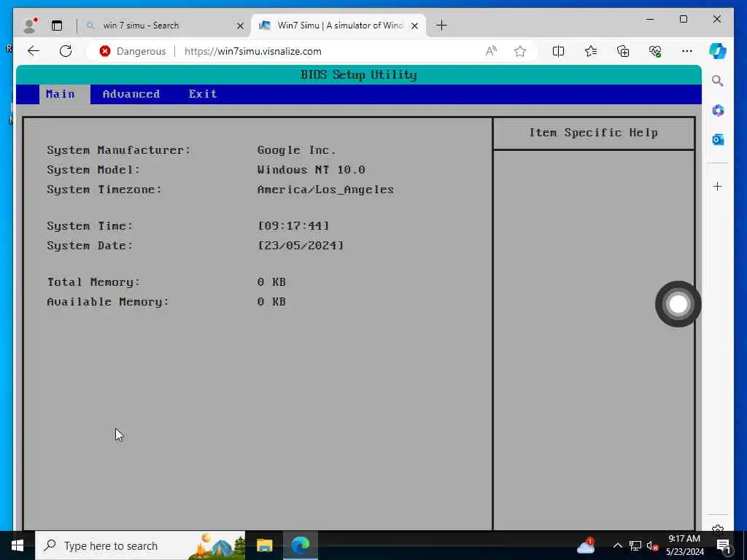Open a new browser tab
This screenshot has width=747, height=560.
click(x=441, y=26)
